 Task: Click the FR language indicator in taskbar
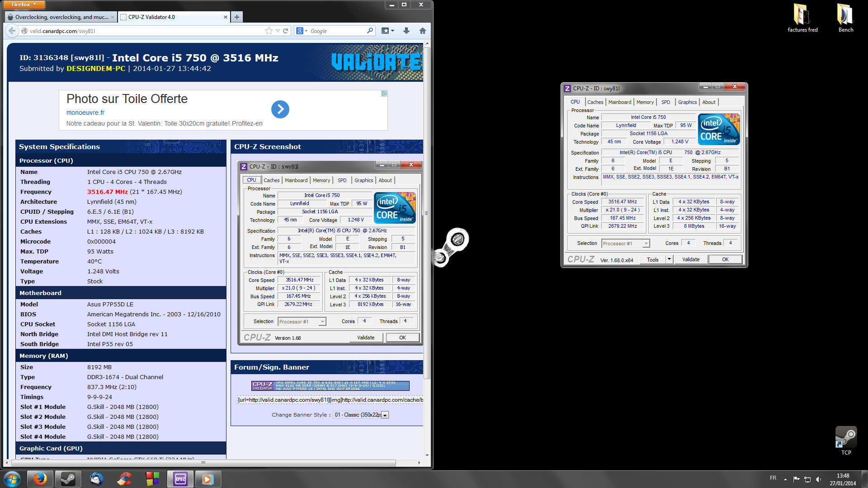coord(773,478)
